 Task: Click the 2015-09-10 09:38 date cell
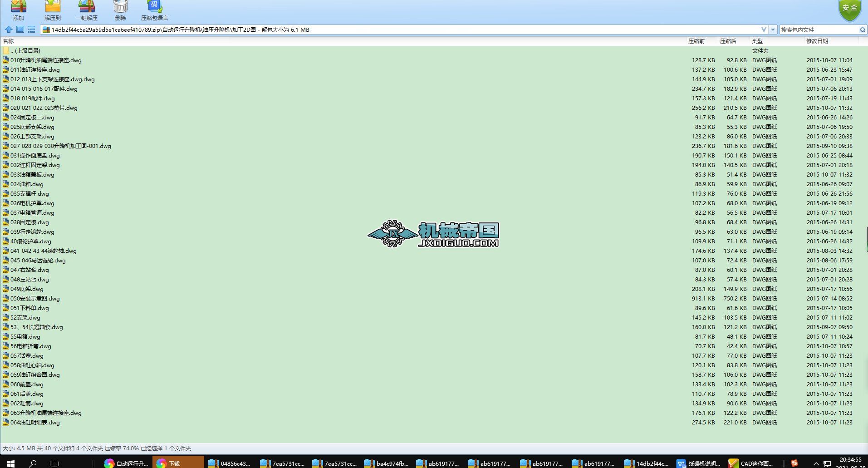pos(829,146)
